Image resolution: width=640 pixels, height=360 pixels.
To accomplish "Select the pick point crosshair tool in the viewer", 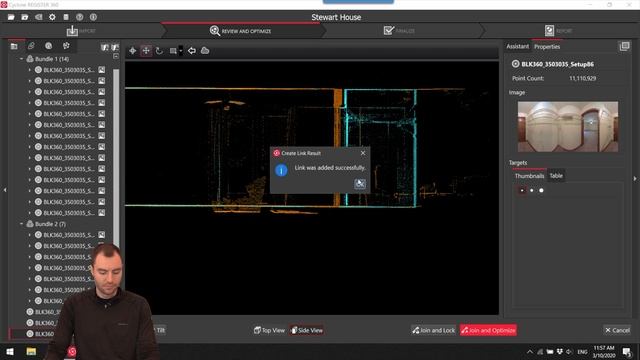I will click(133, 51).
